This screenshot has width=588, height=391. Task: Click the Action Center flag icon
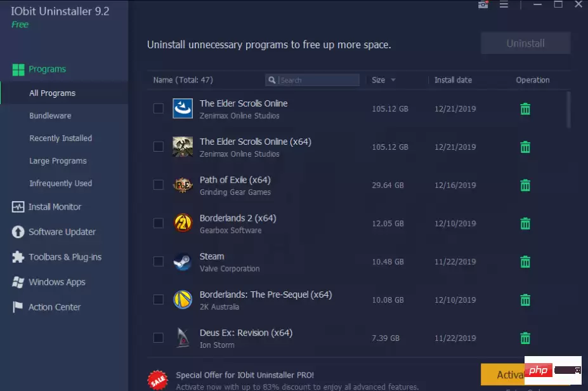(x=18, y=307)
